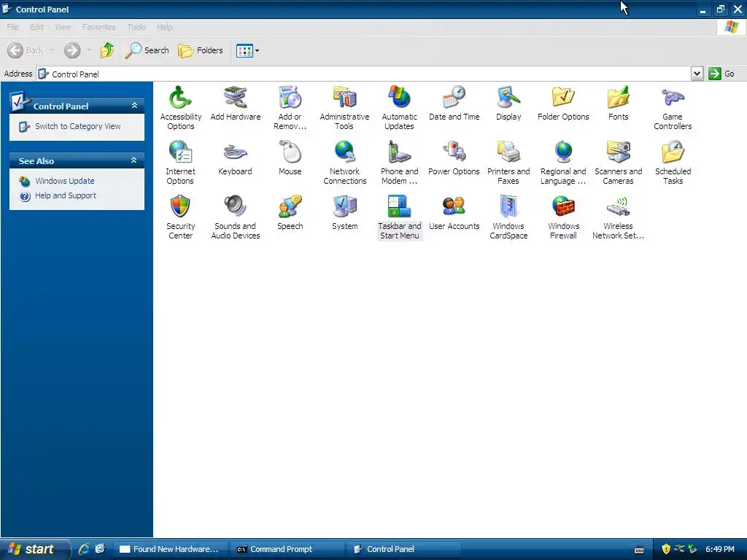747x560 pixels.
Task: Open Regional and Language Options
Action: point(563,163)
